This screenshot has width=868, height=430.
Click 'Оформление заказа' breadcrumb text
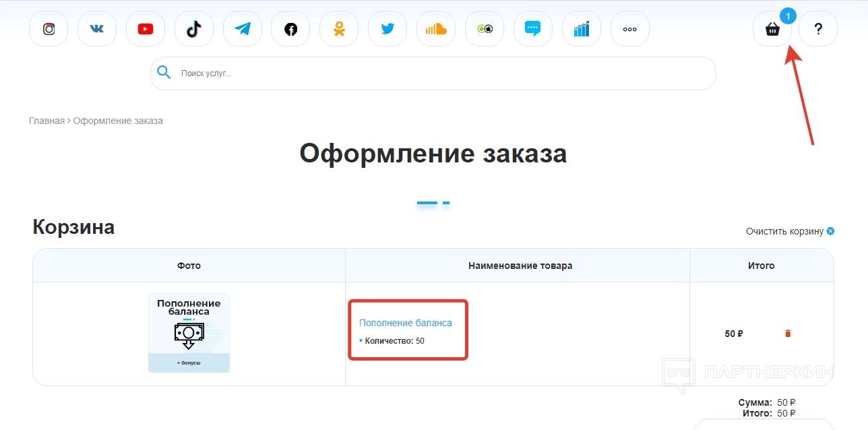click(118, 121)
